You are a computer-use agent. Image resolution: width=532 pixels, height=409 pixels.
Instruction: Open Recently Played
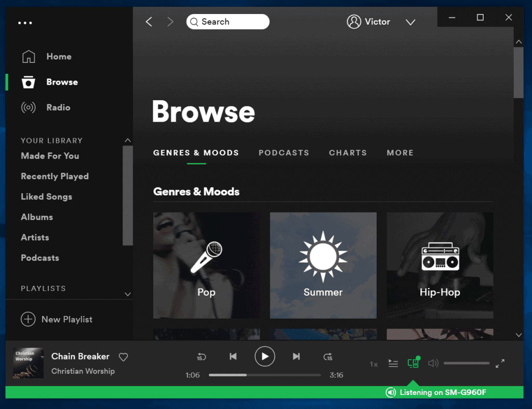pos(55,176)
